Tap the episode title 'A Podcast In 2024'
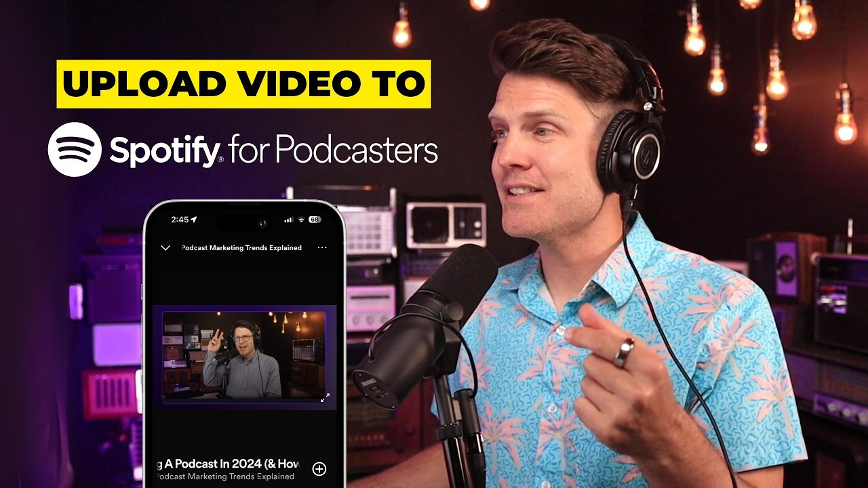This screenshot has width=868, height=488. [x=227, y=464]
